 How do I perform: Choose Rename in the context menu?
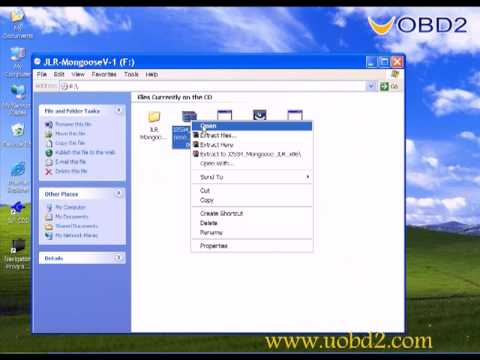coord(252,232)
